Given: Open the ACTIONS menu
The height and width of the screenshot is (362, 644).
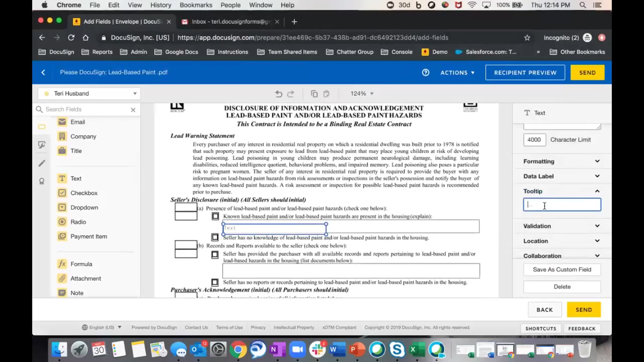Looking at the screenshot, I should (x=458, y=73).
